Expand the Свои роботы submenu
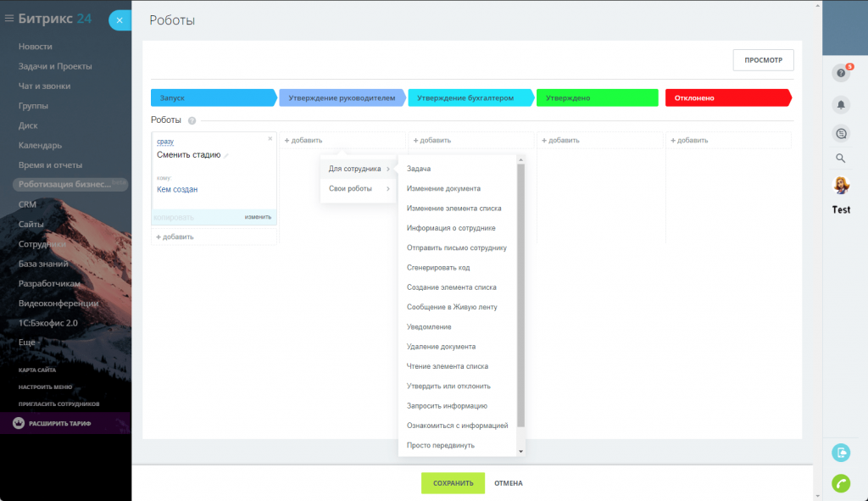This screenshot has height=501, width=868. click(x=359, y=188)
